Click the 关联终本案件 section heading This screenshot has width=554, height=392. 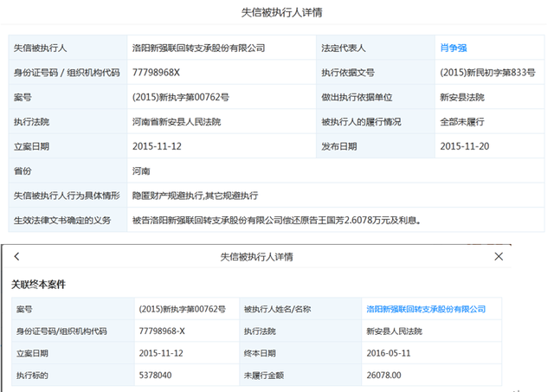click(38, 285)
